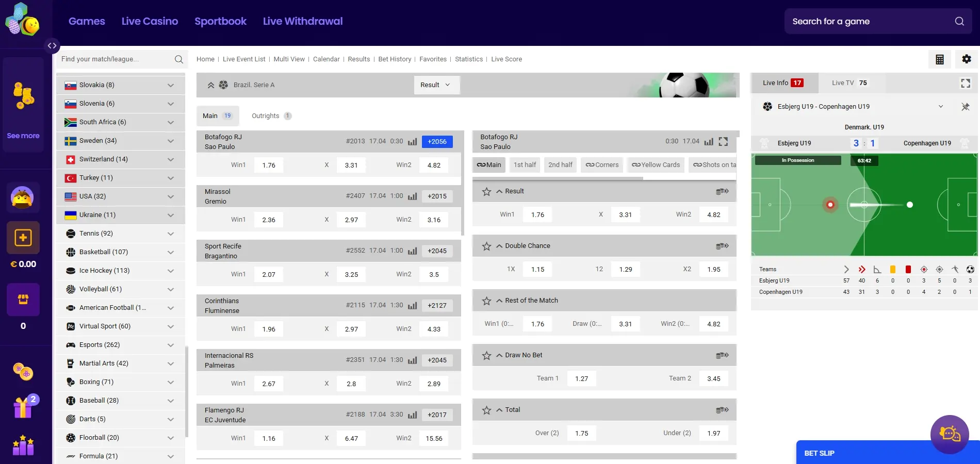Expand the Esbjerg U19 - Copenhagen U19 dropdown
Screen dimensions: 980x464
942,107
